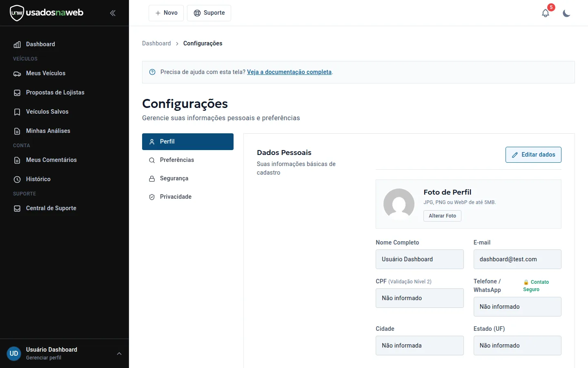Open the Veja a documentação completa link
Image resolution: width=588 pixels, height=368 pixels.
click(289, 72)
